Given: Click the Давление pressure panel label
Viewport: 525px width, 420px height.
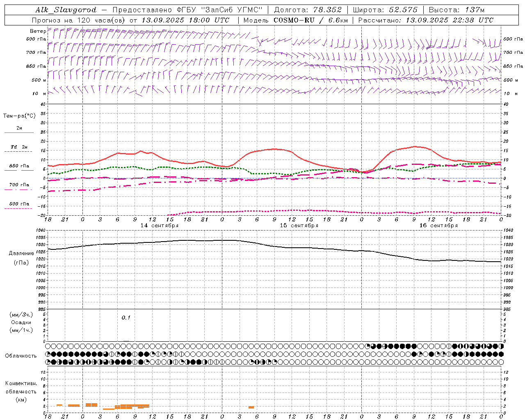Looking at the screenshot, I should click(21, 253).
